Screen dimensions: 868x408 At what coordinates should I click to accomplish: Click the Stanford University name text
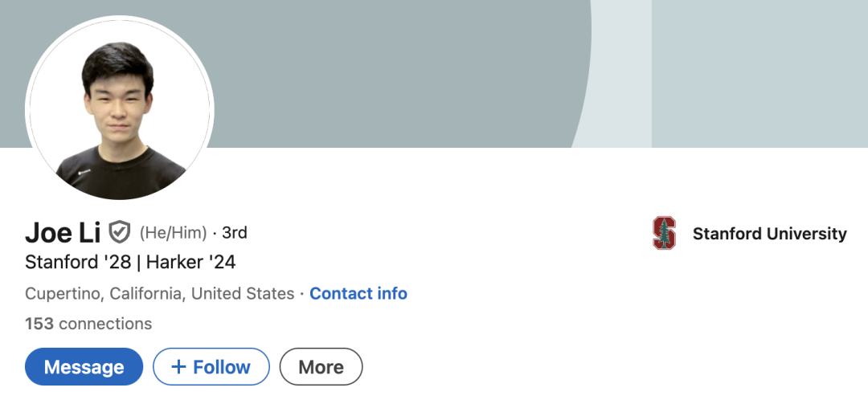769,234
